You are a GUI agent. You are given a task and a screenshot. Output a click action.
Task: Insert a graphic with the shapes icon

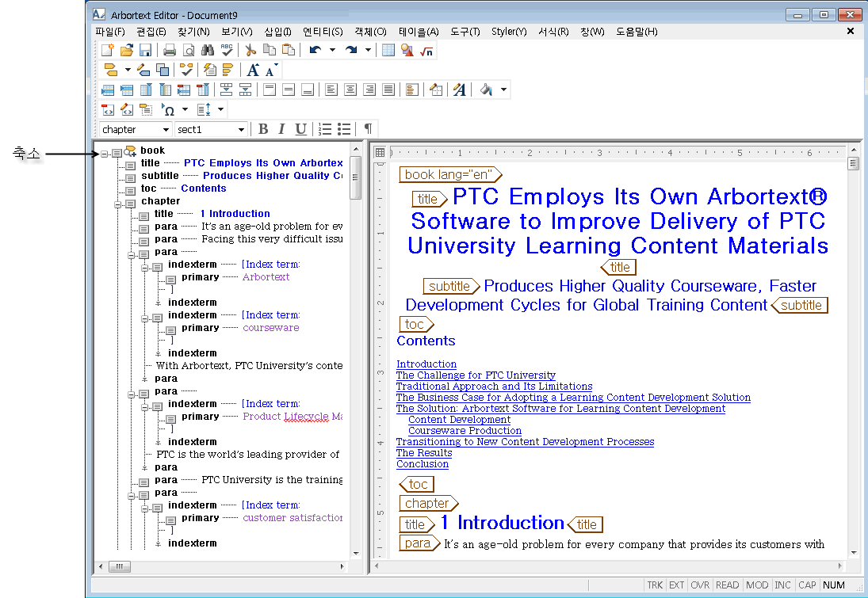[x=407, y=51]
